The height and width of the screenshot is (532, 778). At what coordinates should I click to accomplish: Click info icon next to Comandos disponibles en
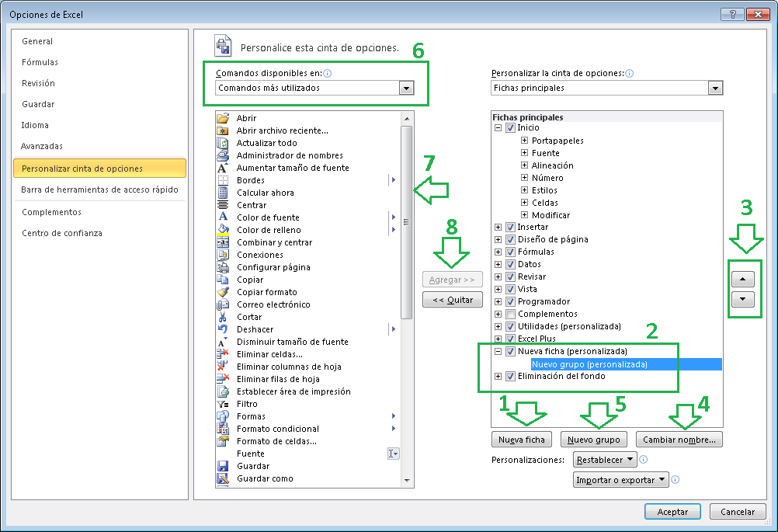pos(328,74)
